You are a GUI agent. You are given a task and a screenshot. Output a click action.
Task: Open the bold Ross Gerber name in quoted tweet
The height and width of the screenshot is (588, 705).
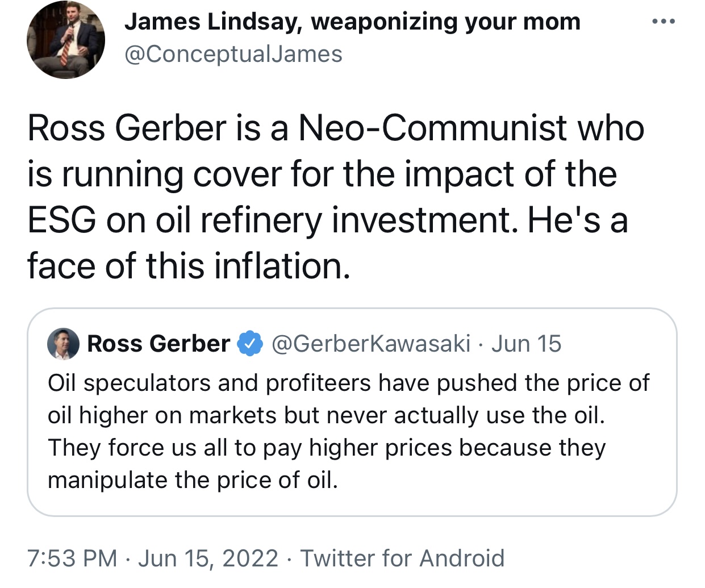(x=158, y=344)
